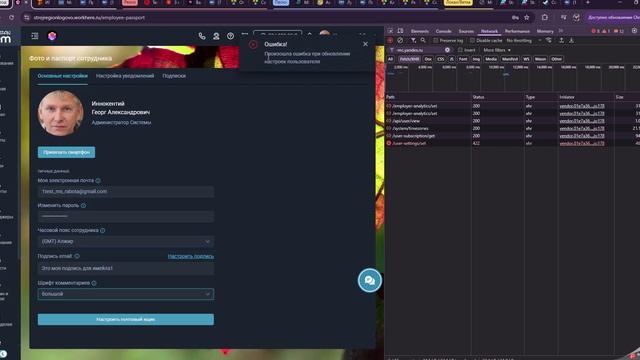Toggle the Media request type filter
The width and height of the screenshot is (640, 360).
tap(491, 59)
